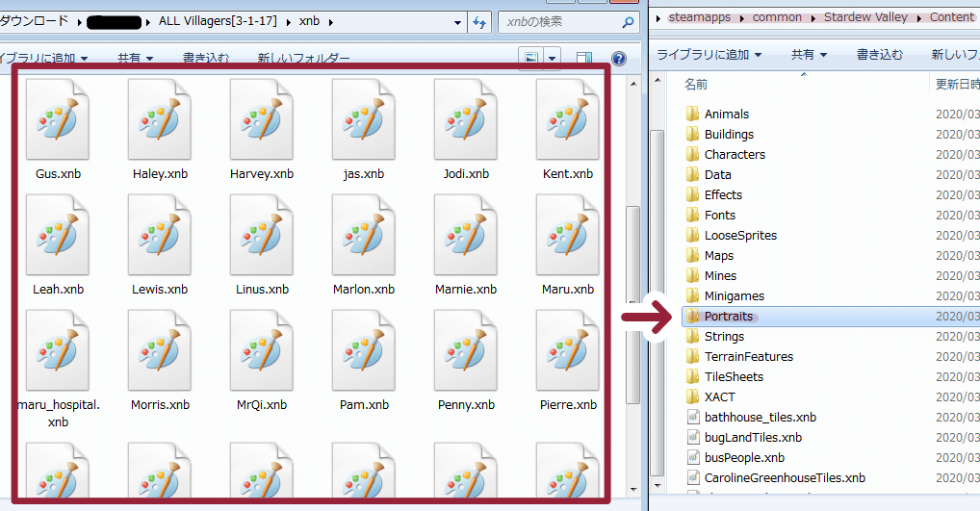Screen dimensions: 980x511
Task: Select the Kent.xnb file icon
Action: click(568, 119)
